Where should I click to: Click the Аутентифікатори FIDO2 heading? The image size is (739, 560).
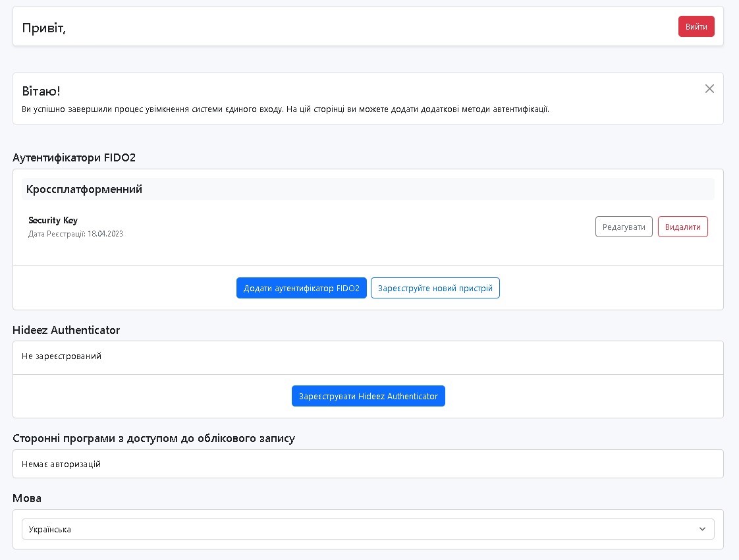(74, 157)
